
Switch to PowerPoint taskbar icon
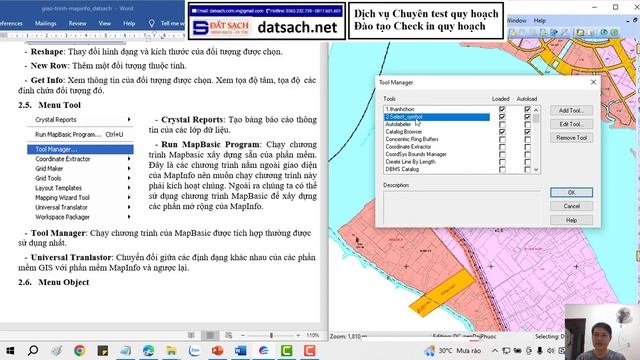(x=218, y=350)
